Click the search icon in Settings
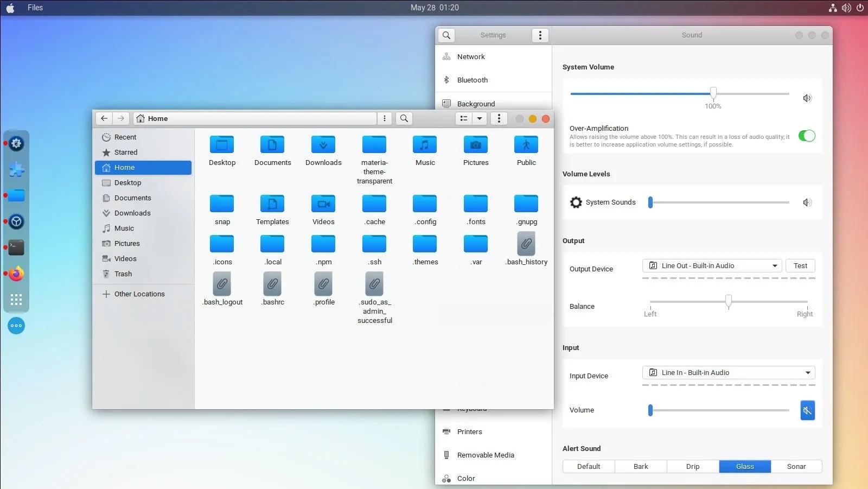Viewport: 868px width, 489px height. tap(446, 35)
